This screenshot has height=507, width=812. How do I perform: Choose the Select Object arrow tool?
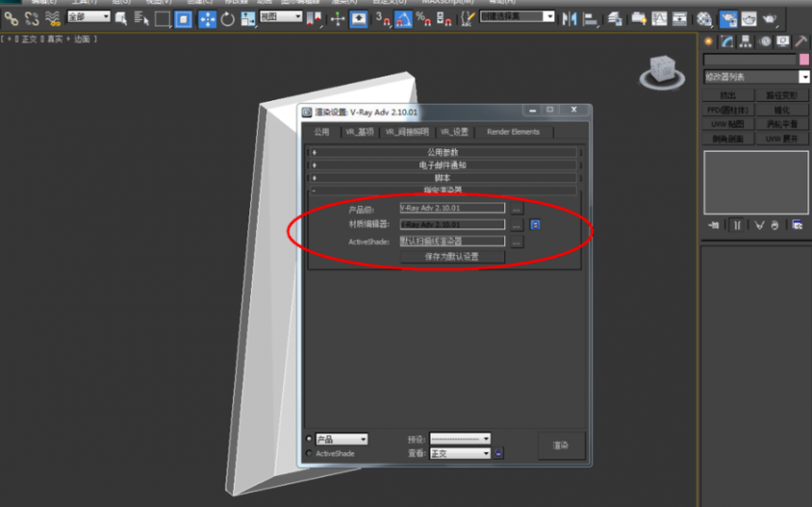click(x=121, y=20)
